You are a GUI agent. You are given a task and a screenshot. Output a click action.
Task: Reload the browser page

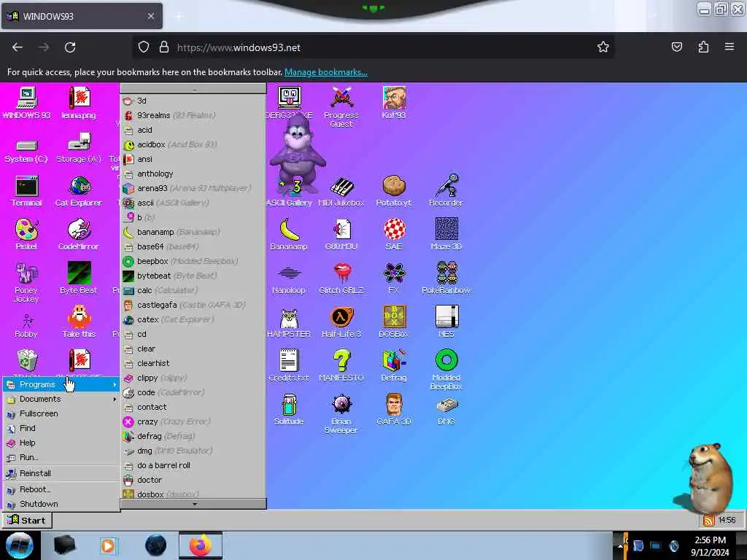point(70,47)
